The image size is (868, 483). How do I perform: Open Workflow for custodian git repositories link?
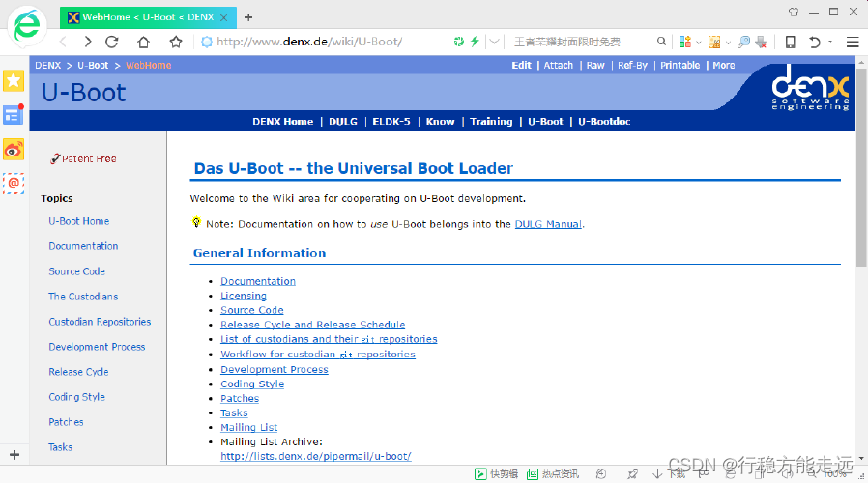(x=318, y=355)
